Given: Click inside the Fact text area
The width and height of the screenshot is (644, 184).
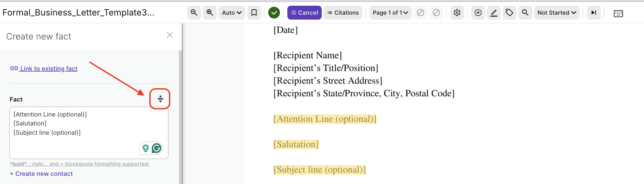Looking at the screenshot, I should point(89,133).
